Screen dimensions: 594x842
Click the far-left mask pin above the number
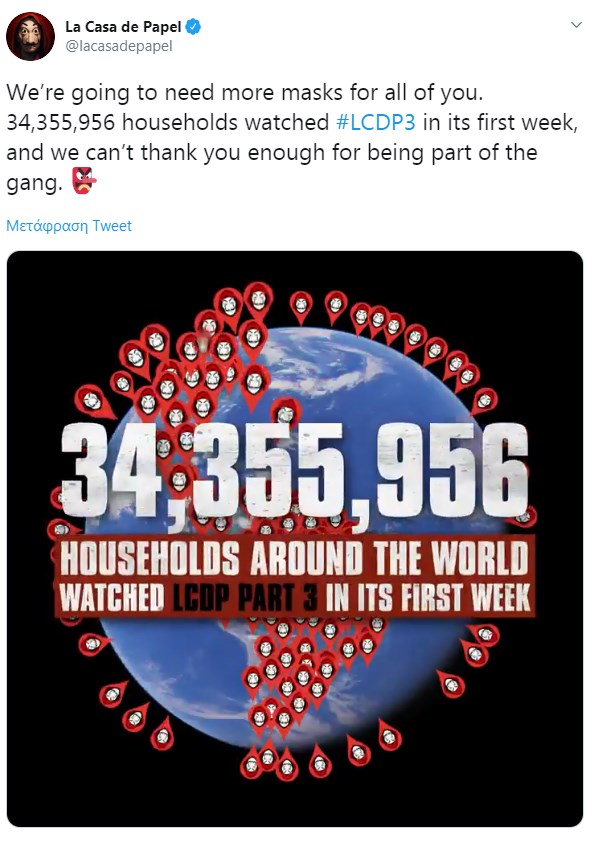click(x=92, y=401)
